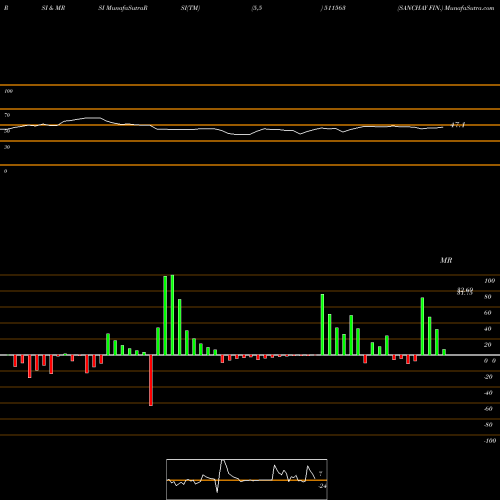The image size is (500, 500).
Task: Click the 'SI & MR' header text
Action: pyautogui.click(x=53, y=8)
